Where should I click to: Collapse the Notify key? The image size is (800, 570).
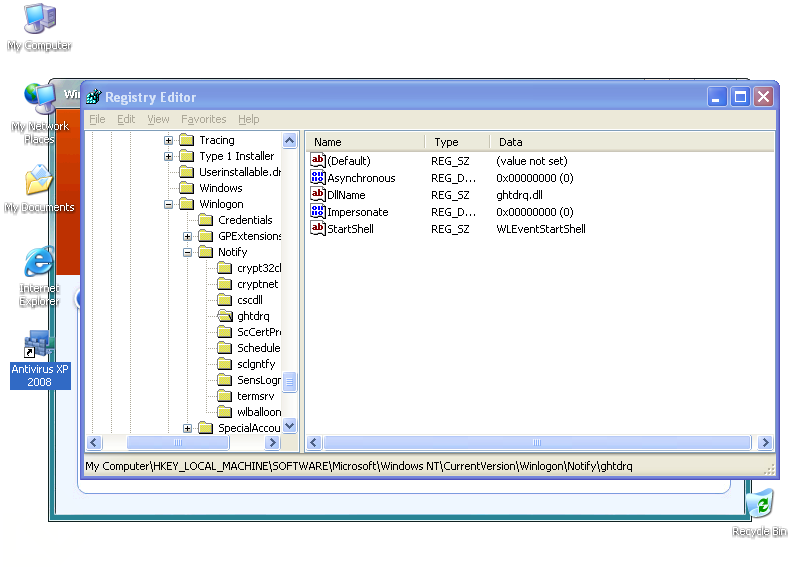click(187, 252)
